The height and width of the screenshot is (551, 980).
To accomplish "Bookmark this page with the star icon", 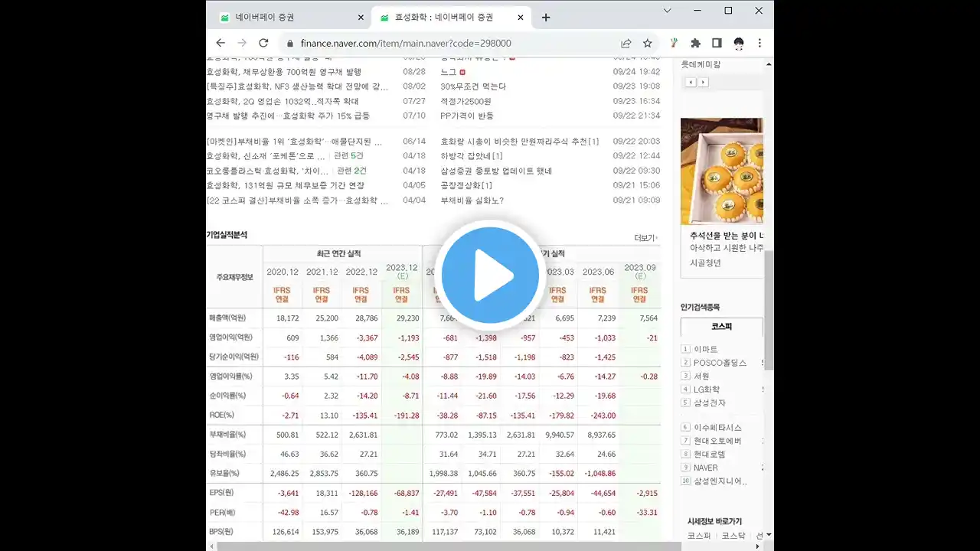I will 647,43.
